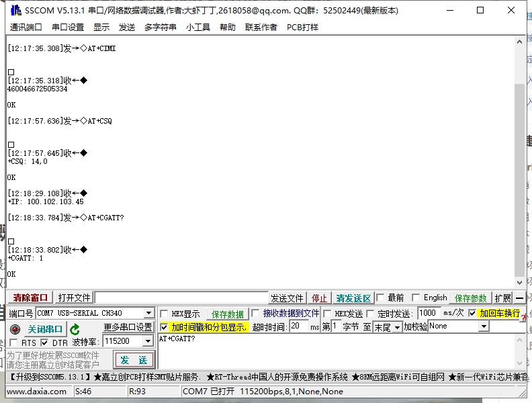
Task: Open the 帮助 menu
Action: pos(227,27)
